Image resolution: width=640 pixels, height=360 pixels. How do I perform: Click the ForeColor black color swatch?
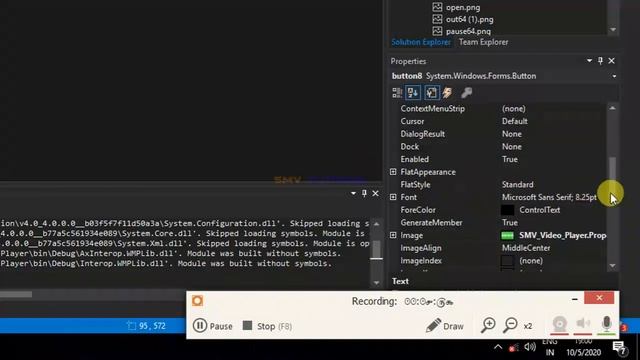[507, 210]
